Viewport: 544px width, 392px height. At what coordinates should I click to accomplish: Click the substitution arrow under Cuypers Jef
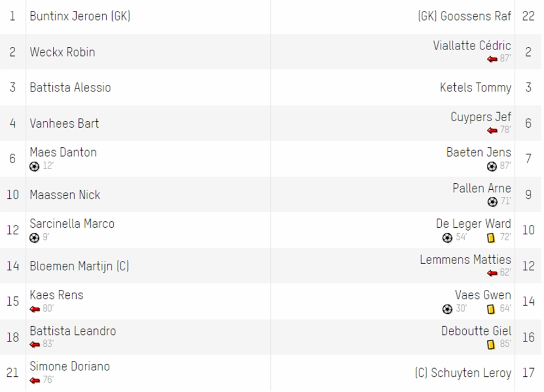point(492,130)
